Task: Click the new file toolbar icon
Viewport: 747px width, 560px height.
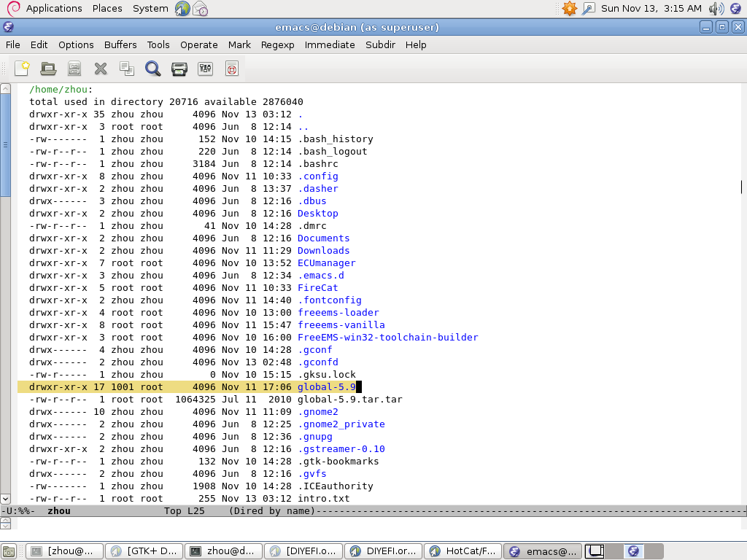Action: (x=22, y=69)
